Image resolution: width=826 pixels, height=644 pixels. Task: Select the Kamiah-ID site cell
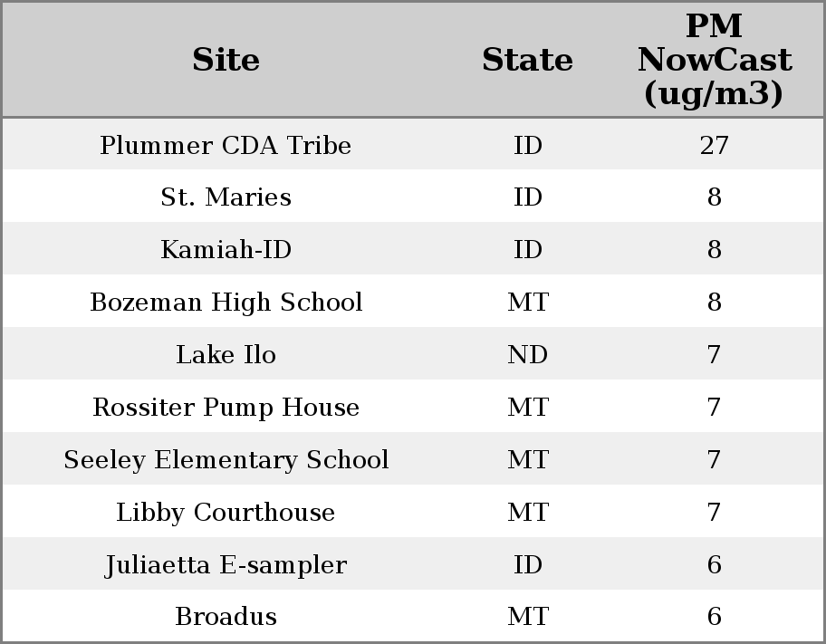pos(226,250)
